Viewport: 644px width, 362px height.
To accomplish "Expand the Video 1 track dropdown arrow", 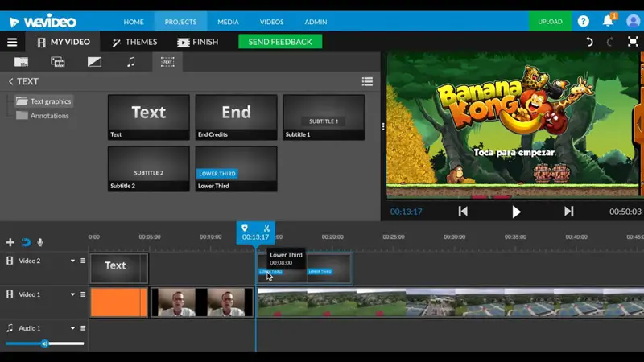I will [72, 294].
